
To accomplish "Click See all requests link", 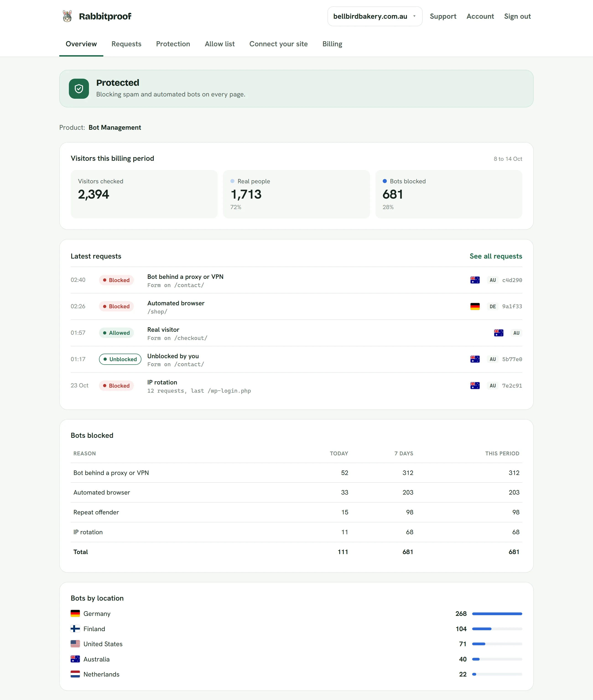I will 496,256.
